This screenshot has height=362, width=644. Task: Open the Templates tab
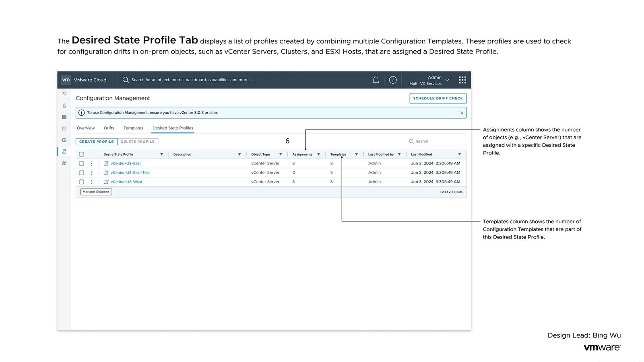(x=133, y=128)
